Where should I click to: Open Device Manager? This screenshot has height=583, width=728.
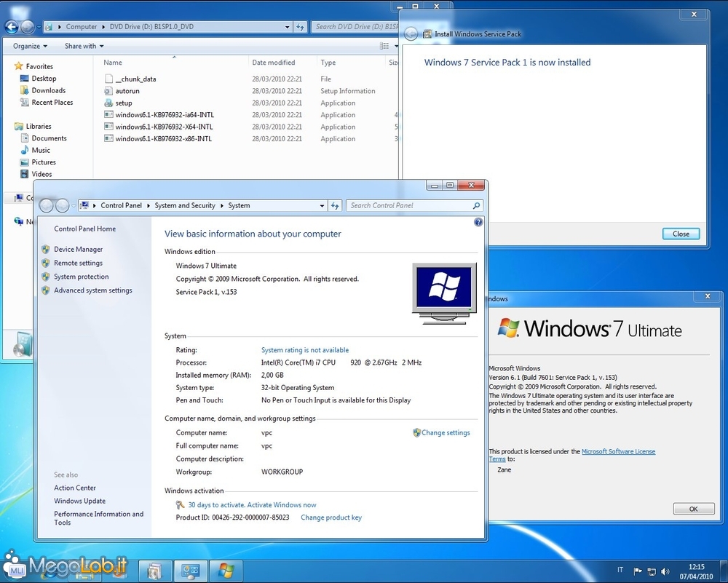tap(78, 249)
